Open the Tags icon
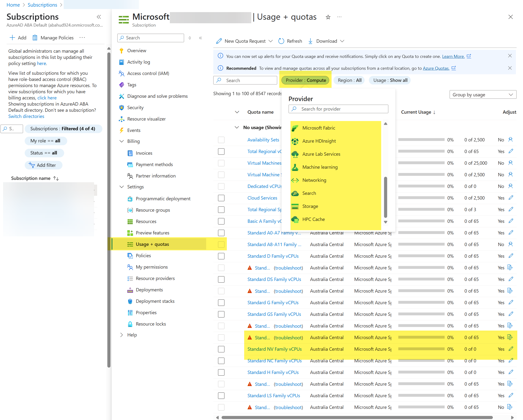This screenshot has width=523, height=420. (122, 85)
